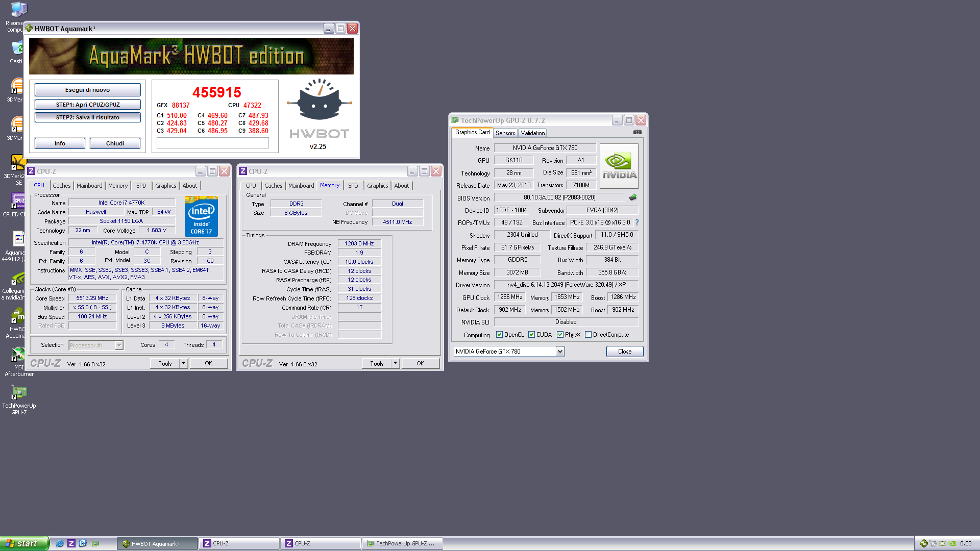Switch to the Sensors tab in GPU-Z
980x551 pixels.
coord(505,133)
